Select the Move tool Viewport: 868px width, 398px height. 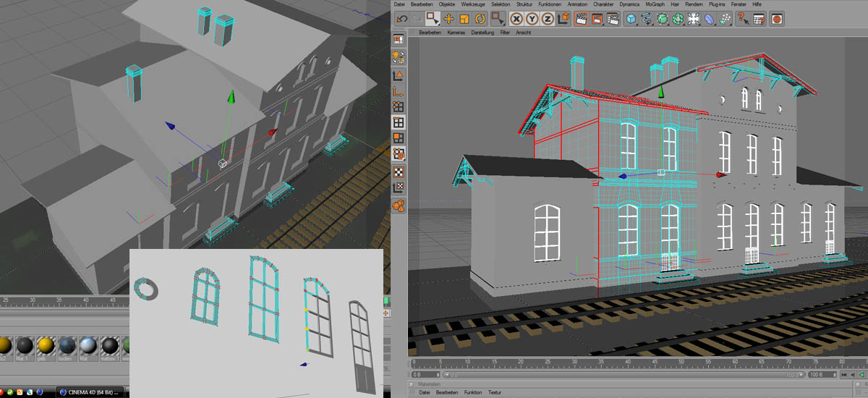point(448,19)
